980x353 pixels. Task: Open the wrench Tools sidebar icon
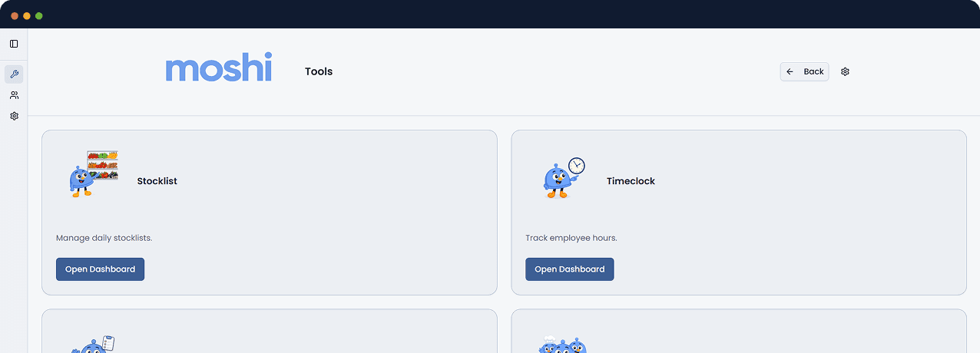click(x=14, y=74)
